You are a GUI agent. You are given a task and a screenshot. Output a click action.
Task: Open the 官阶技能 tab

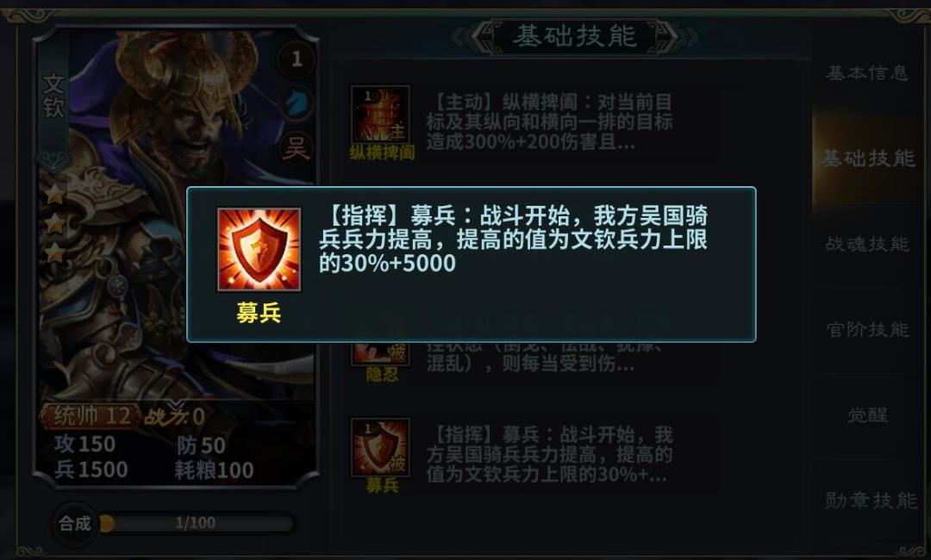tap(867, 329)
